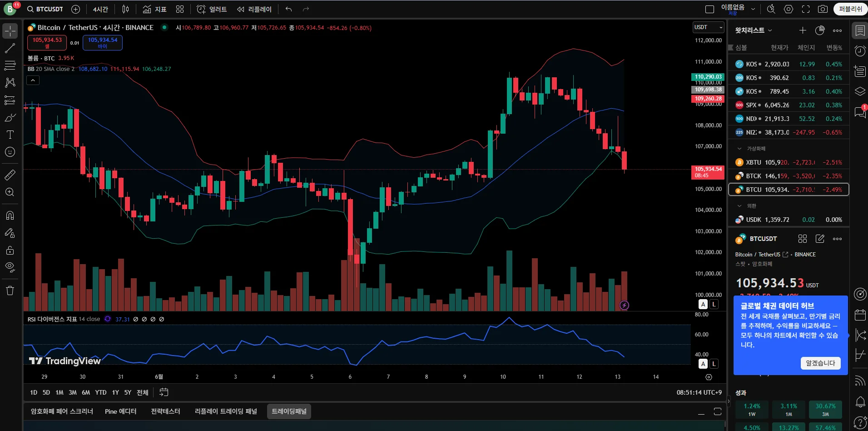Collapse the indicator legend arrow
The height and width of the screenshot is (431, 868).
33,80
